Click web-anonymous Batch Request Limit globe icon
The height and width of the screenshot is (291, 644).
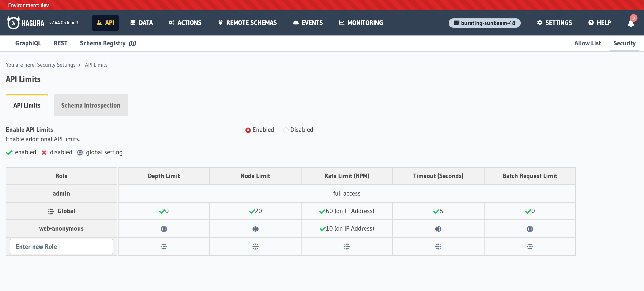529,229
